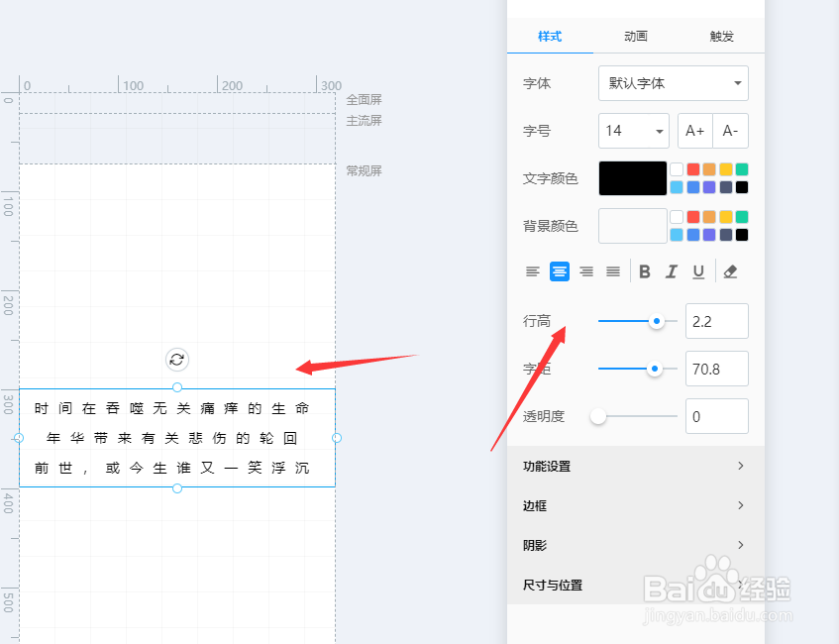Select left text alignment
The height and width of the screenshot is (644, 839).
(x=532, y=270)
